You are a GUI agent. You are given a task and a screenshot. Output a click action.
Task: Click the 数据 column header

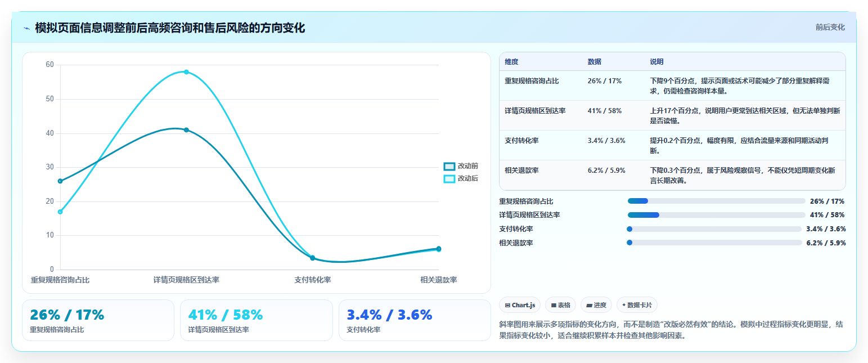595,62
